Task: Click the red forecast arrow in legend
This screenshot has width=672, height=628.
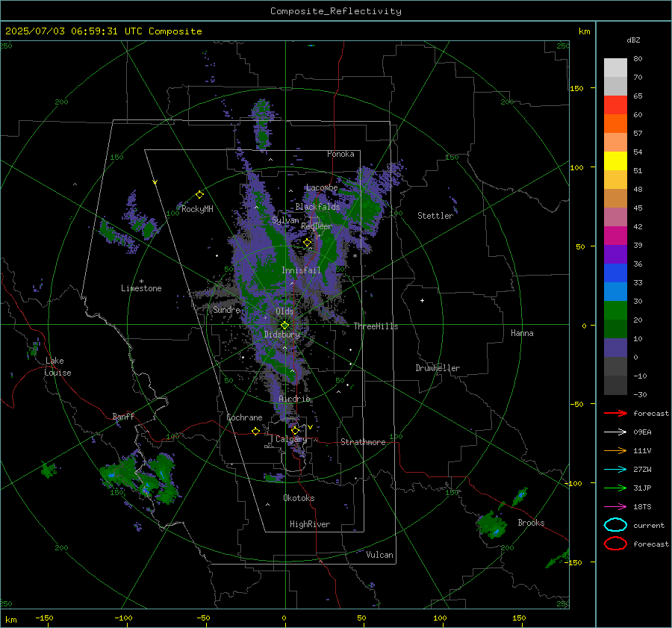Action: pyautogui.click(x=615, y=413)
